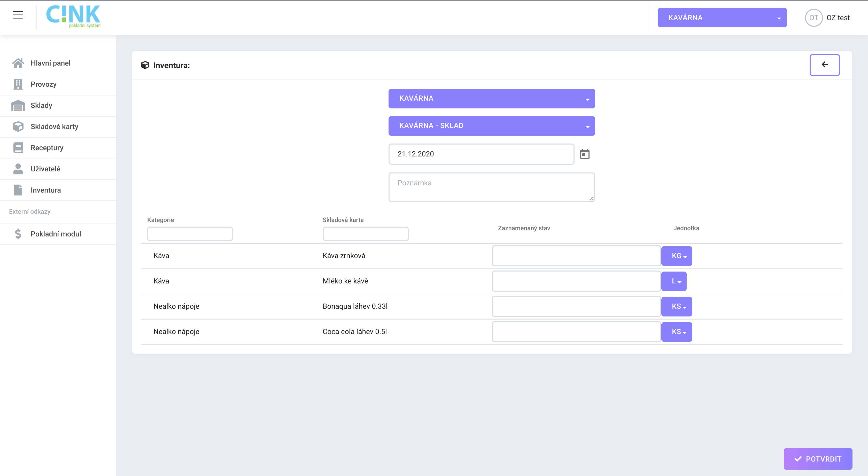Click the Mléko ke kávě card name
Image resolution: width=868 pixels, height=476 pixels.
click(x=345, y=281)
